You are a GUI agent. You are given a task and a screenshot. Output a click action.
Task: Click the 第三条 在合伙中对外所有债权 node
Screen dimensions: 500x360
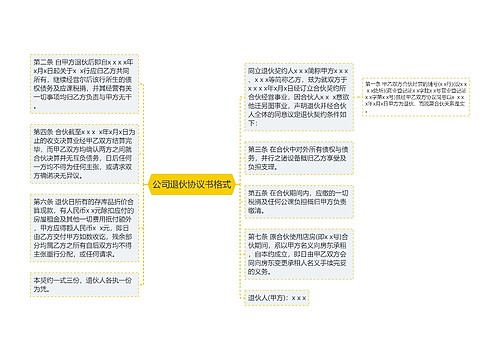click(x=299, y=158)
